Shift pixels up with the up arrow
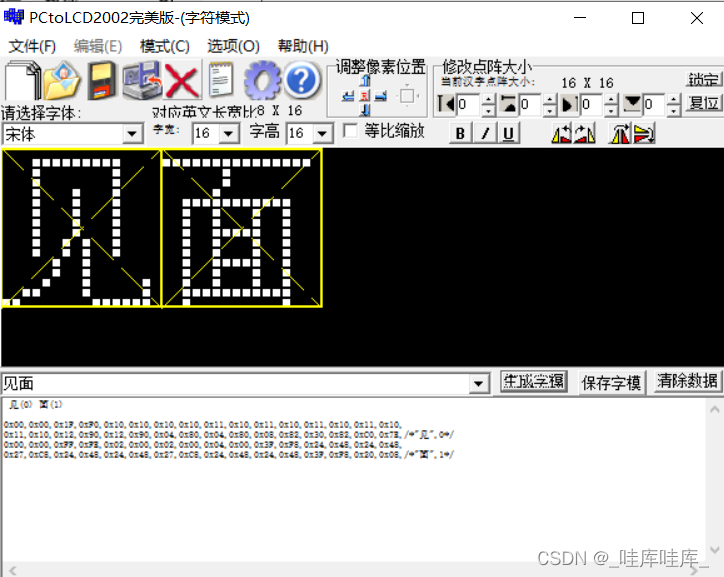Image resolution: width=724 pixels, height=577 pixels. 365,81
